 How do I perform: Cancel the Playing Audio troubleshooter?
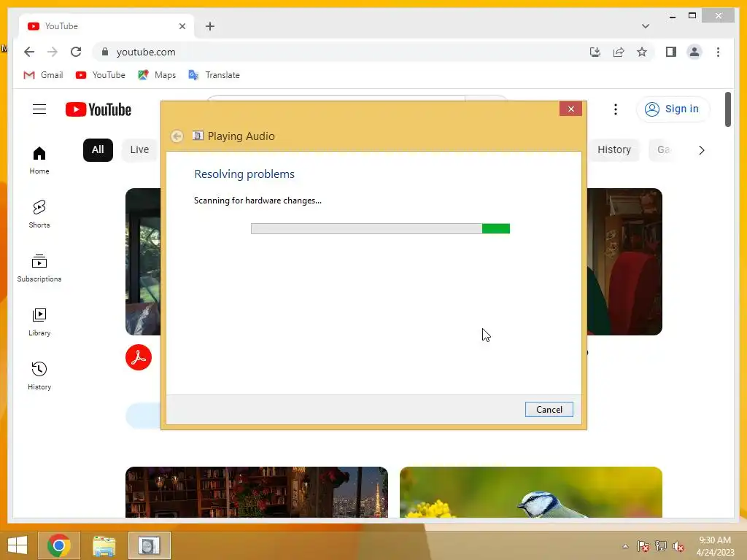(549, 410)
